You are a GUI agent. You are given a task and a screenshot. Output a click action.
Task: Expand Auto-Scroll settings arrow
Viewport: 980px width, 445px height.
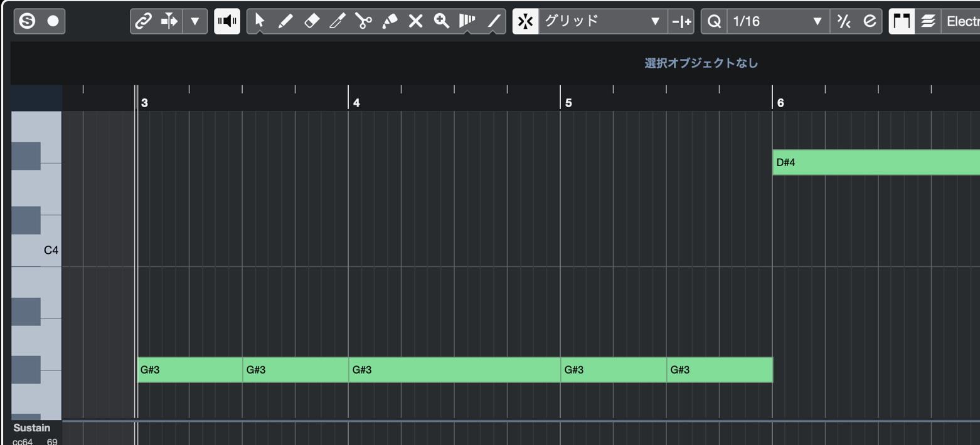[195, 21]
